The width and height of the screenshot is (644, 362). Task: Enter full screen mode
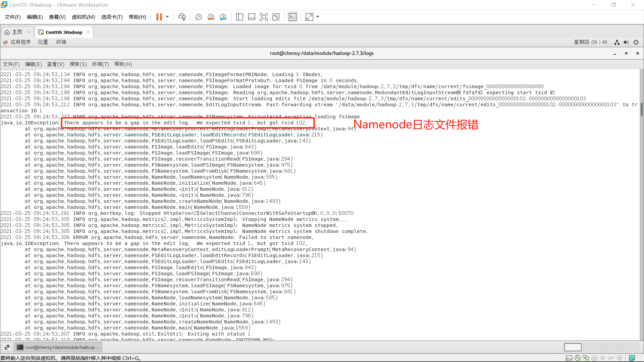pyautogui.click(x=264, y=17)
